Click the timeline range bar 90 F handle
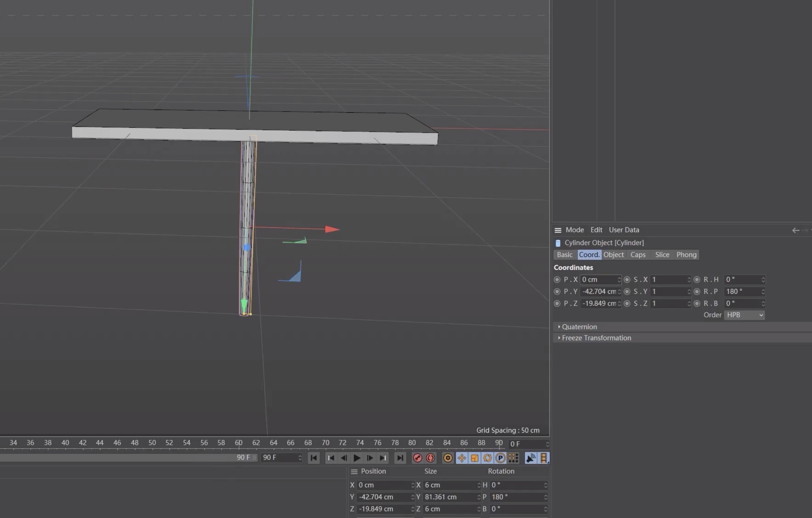The image size is (812, 518). coord(255,458)
